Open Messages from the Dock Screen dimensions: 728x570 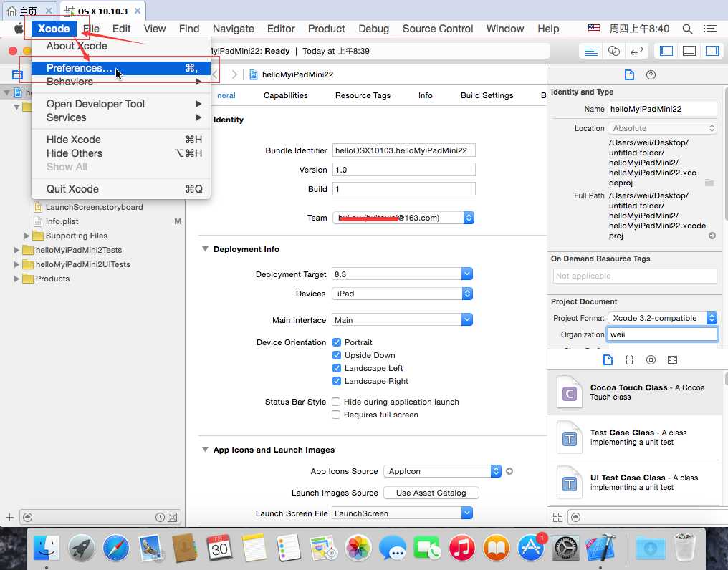click(x=393, y=549)
